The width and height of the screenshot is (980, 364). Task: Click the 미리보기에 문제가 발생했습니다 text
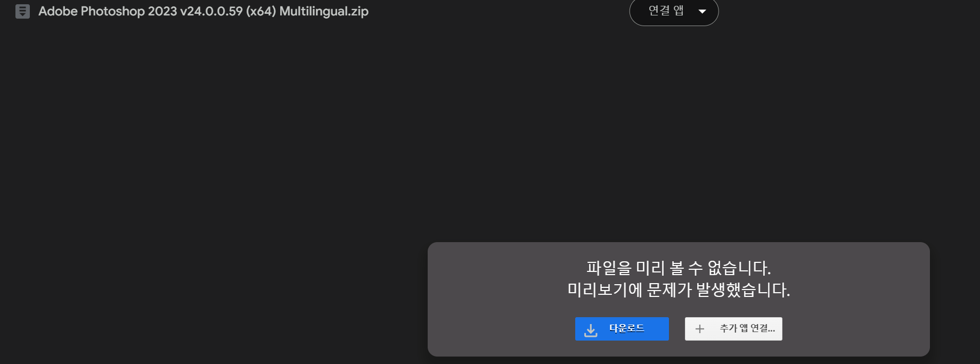[679, 290]
